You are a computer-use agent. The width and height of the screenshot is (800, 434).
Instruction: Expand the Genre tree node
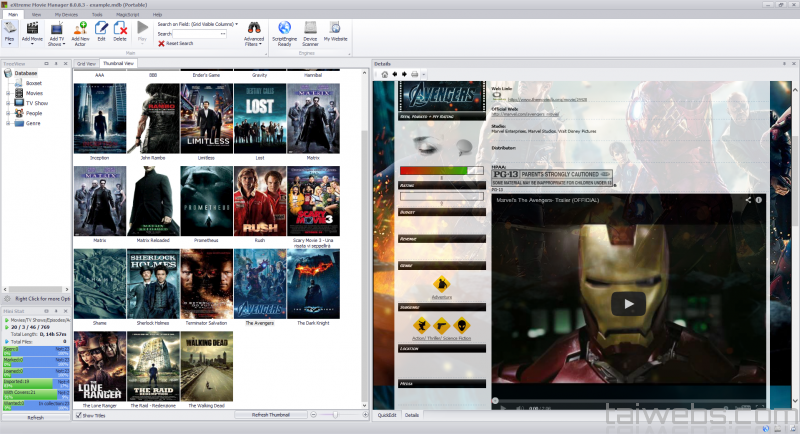coord(8,124)
